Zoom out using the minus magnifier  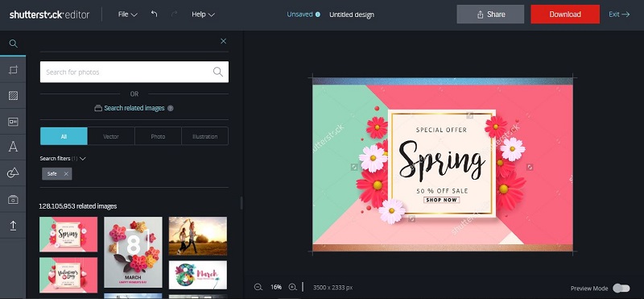[x=258, y=287]
